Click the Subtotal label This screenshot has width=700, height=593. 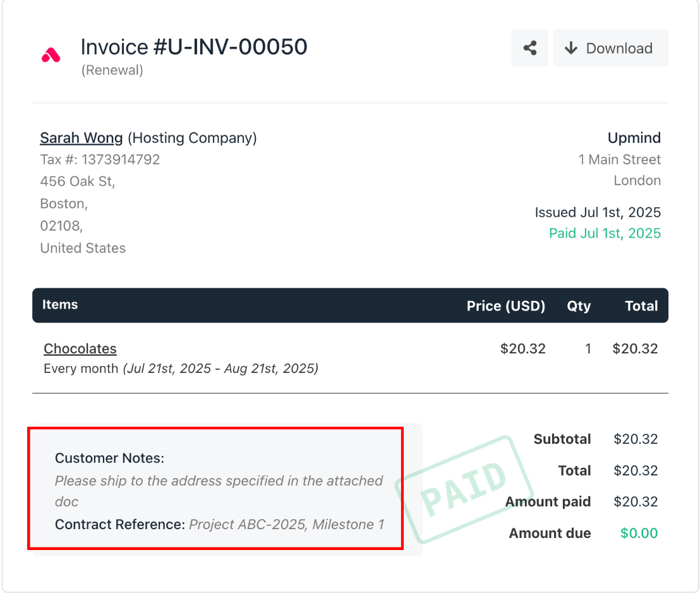pos(562,439)
